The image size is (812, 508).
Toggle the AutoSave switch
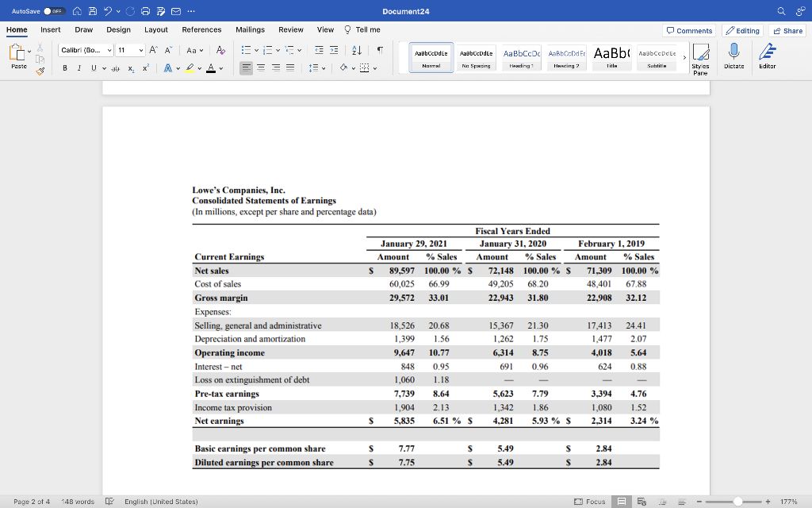pos(53,11)
